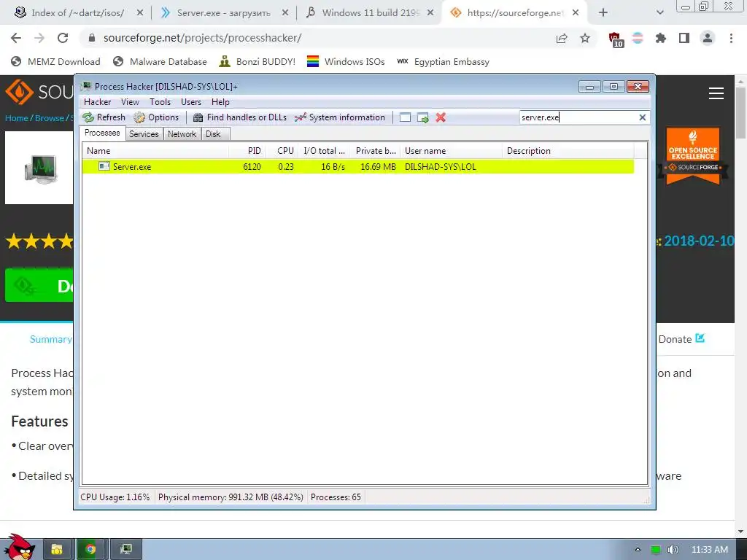This screenshot has height=560, width=747.
Task: Open SourceForge hamburger menu
Action: (716, 93)
